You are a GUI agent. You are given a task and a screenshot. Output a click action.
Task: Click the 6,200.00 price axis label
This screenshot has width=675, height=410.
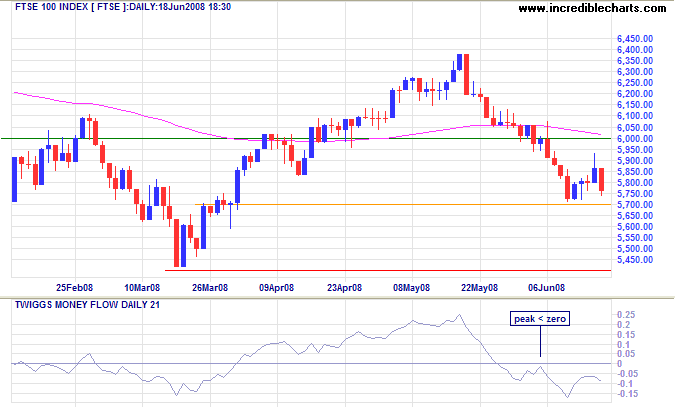(x=635, y=94)
